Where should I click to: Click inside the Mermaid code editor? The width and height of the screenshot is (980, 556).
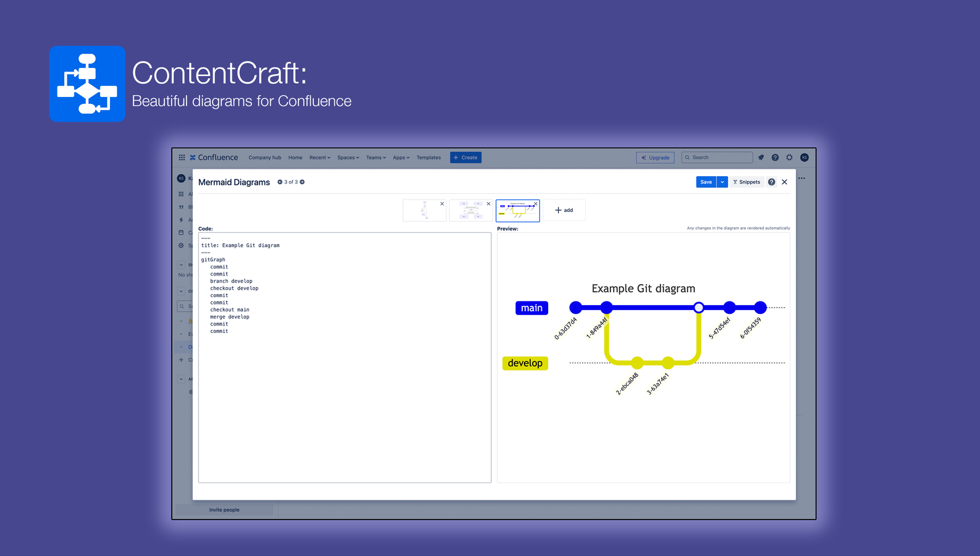(x=345, y=358)
